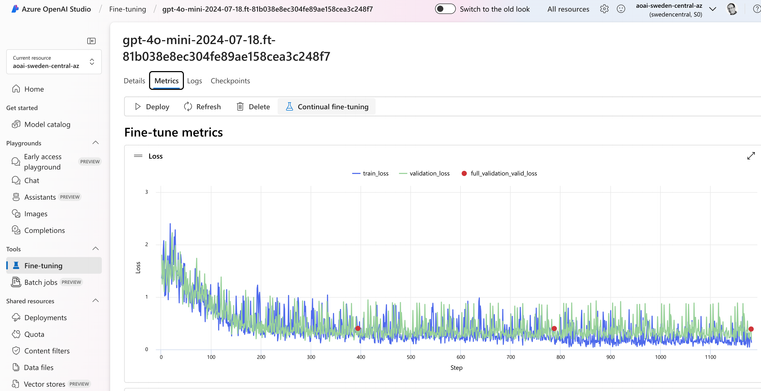Click the Refresh button
The height and width of the screenshot is (391, 761).
pos(202,107)
